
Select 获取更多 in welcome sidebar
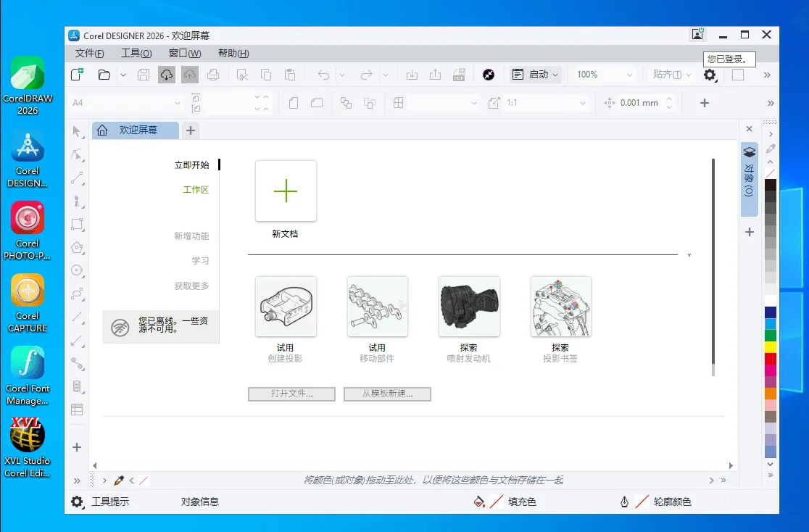click(x=191, y=286)
